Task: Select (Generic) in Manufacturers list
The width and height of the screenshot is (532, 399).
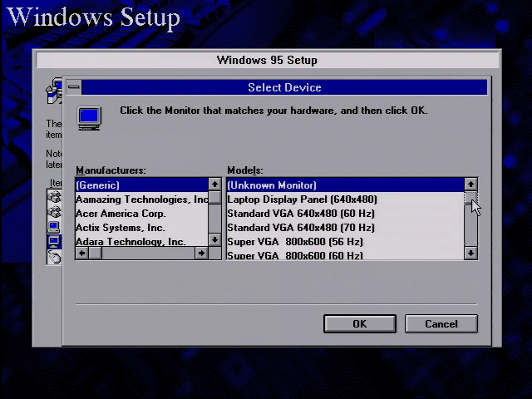Action: click(142, 185)
